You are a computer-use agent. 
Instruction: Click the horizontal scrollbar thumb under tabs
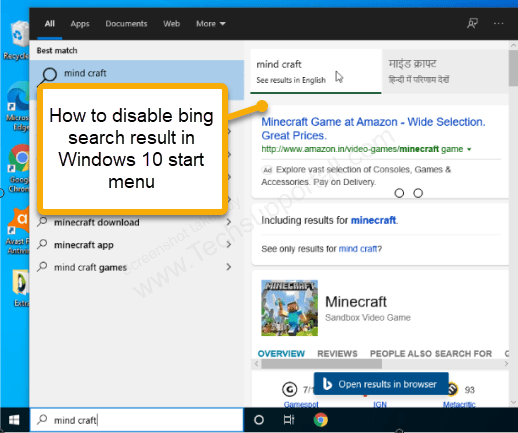click(322, 364)
